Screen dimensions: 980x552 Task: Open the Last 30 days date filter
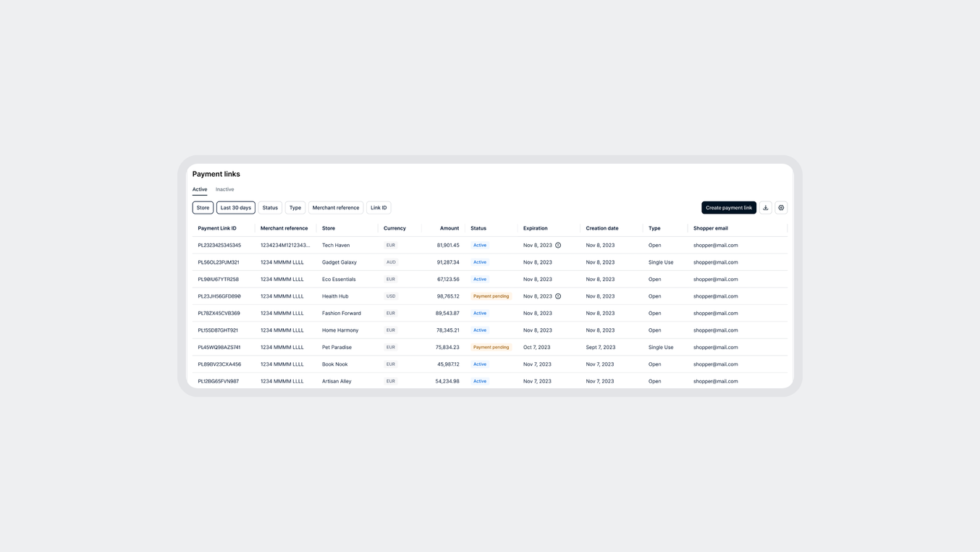(x=235, y=207)
